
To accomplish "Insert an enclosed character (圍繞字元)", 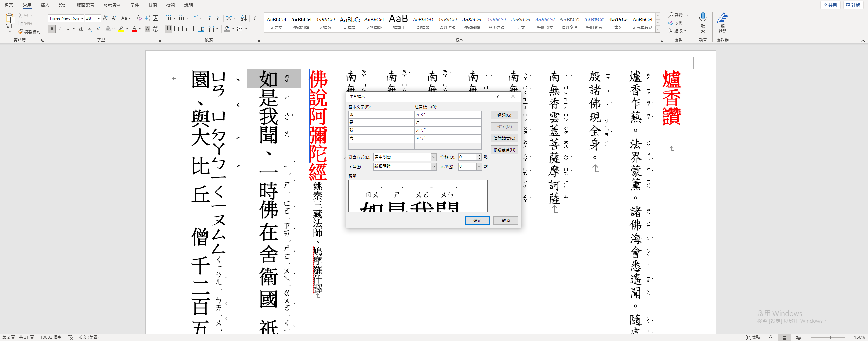I will click(156, 29).
